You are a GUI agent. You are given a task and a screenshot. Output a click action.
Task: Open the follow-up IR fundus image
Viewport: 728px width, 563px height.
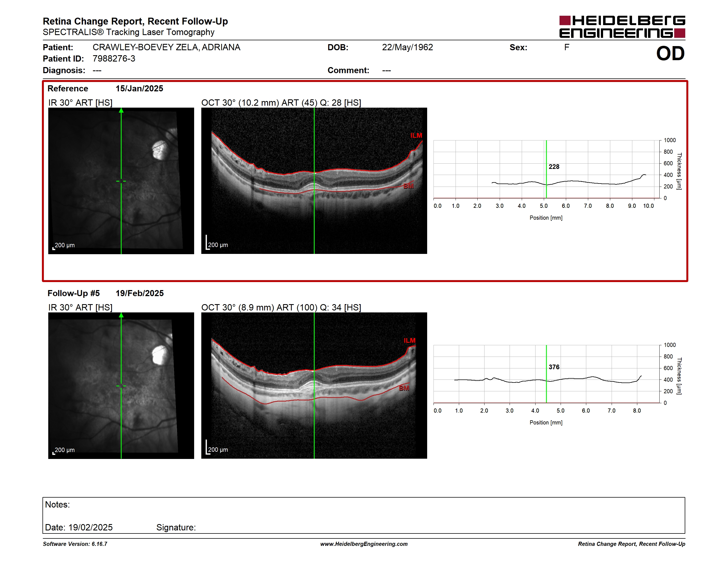click(x=121, y=386)
